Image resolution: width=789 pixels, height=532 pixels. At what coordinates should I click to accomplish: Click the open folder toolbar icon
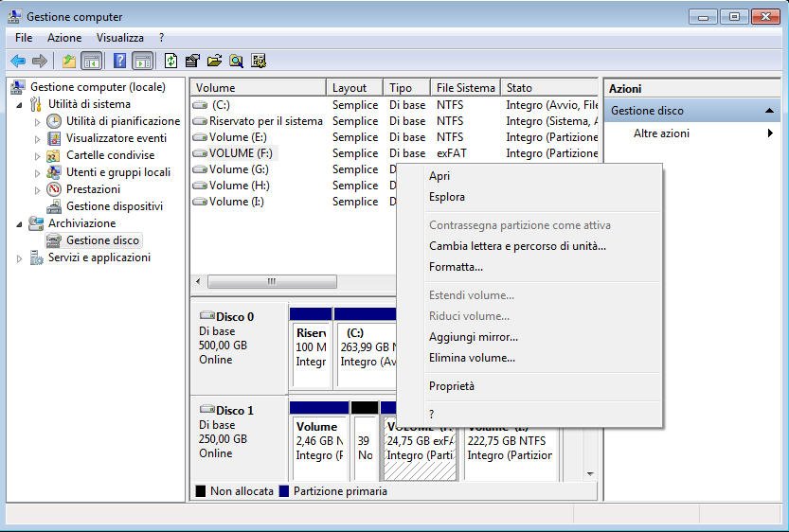[214, 62]
